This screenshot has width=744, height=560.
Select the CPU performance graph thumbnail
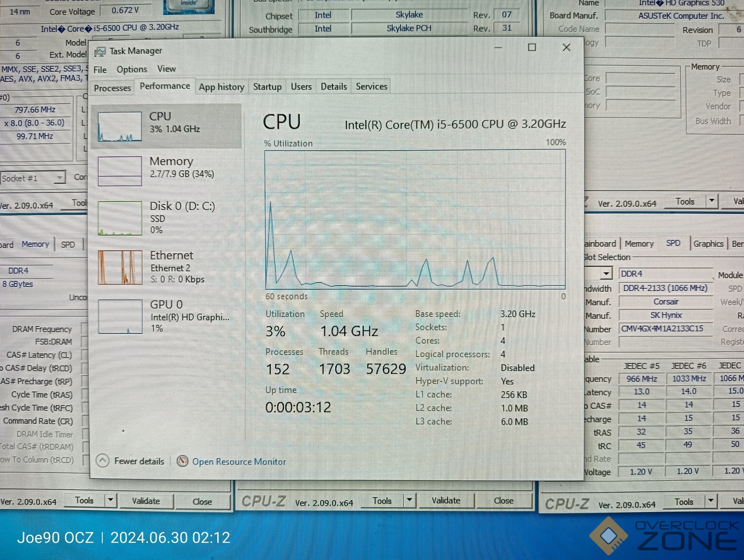coord(120,126)
